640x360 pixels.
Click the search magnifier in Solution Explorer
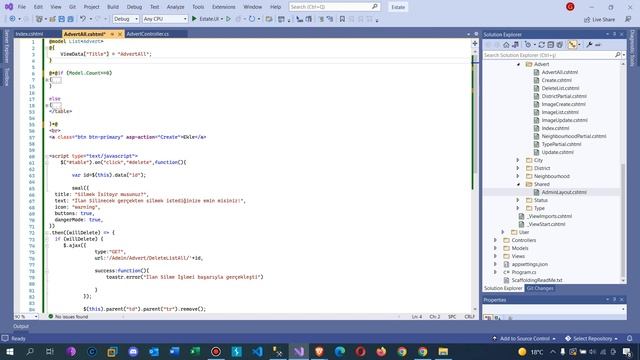click(x=618, y=55)
